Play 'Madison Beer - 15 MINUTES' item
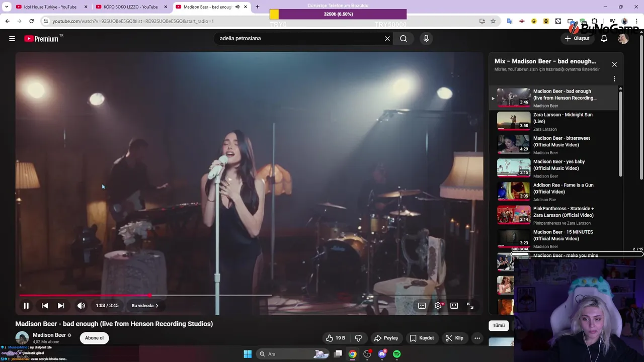Image resolution: width=644 pixels, height=362 pixels. [553, 239]
